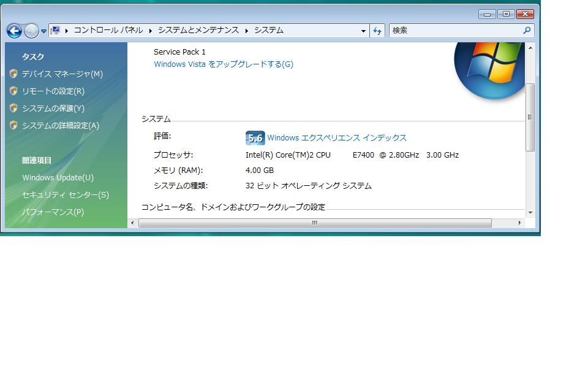Open セキュリティ センター(S) related link

coord(66,195)
